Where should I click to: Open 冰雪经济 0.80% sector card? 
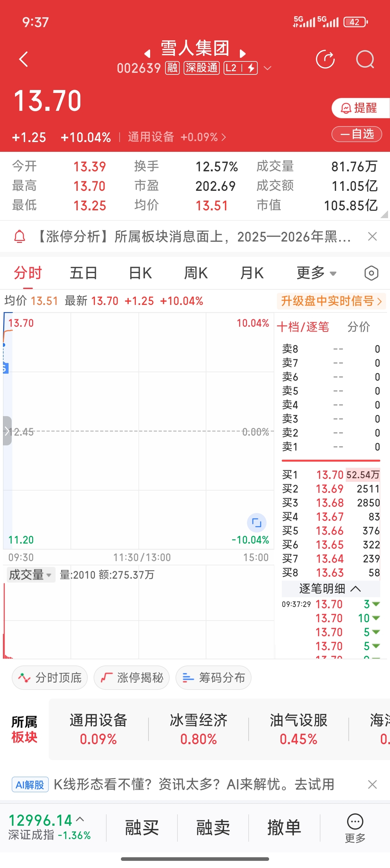[198, 729]
